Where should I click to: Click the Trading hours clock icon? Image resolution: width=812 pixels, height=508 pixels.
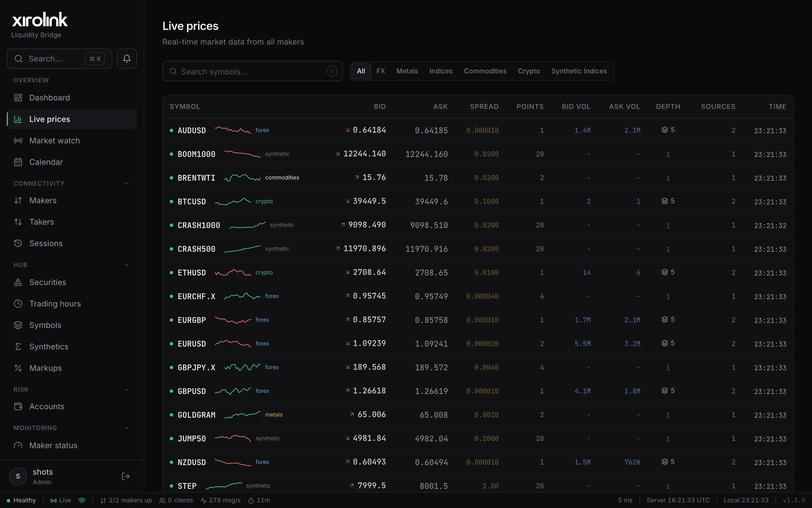[x=18, y=304]
